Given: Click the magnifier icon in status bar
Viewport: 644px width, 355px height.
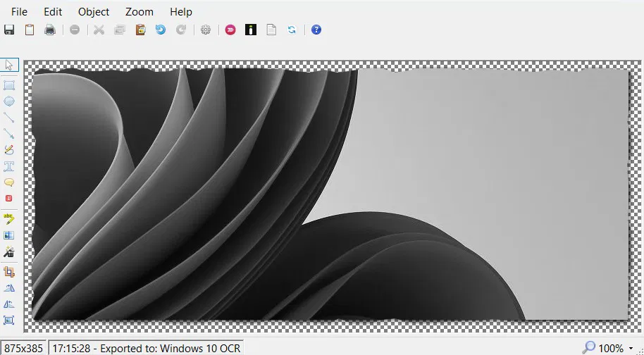Looking at the screenshot, I should 588,348.
